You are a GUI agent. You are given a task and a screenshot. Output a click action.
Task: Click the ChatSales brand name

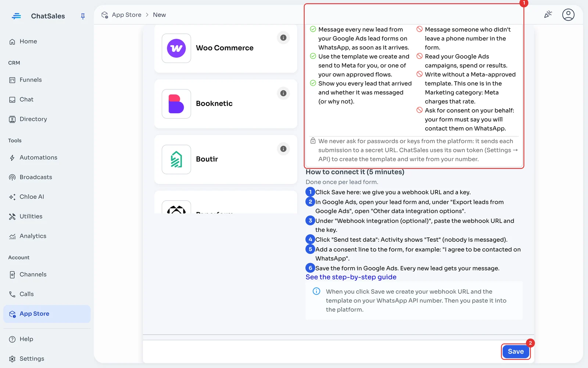coord(48,16)
